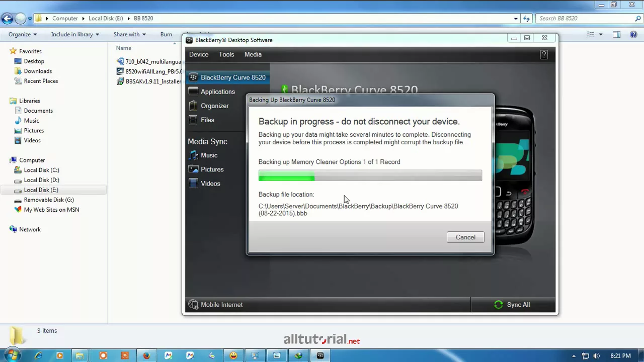Open Windows Media Player from the taskbar

tap(60, 355)
